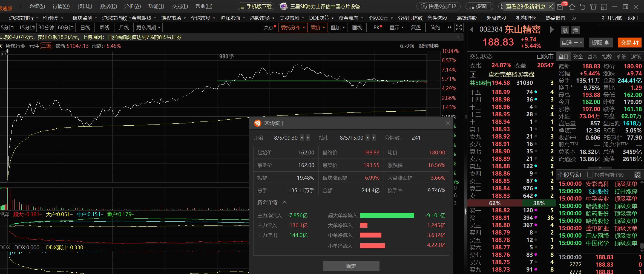Click the 融 margin-trading badge

pos(565,30)
